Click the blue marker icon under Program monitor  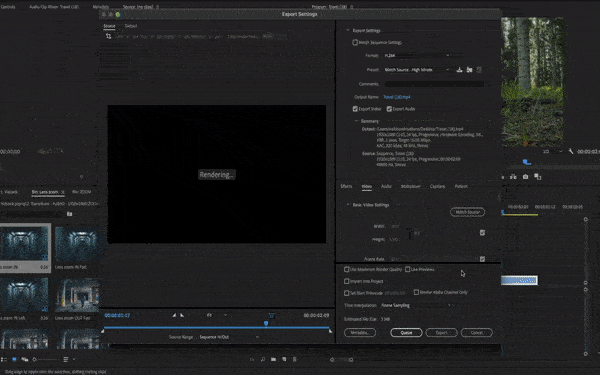(x=527, y=162)
